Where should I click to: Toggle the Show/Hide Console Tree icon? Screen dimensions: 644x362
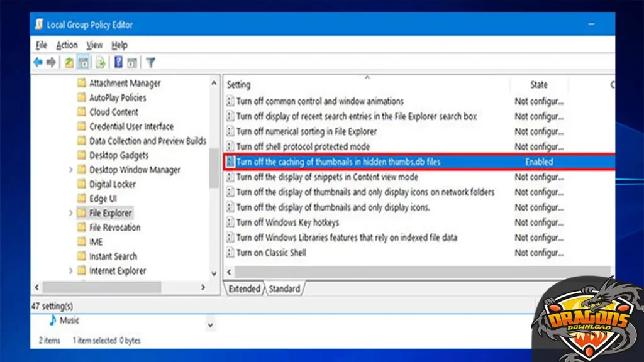coord(84,62)
